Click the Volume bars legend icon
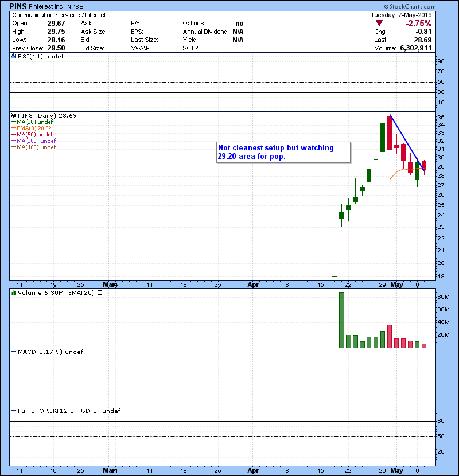The image size is (459, 476). coord(13,292)
